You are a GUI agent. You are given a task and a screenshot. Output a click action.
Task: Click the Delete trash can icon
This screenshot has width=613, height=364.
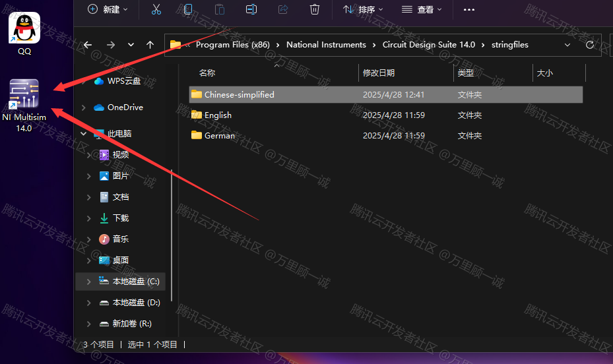tap(315, 9)
